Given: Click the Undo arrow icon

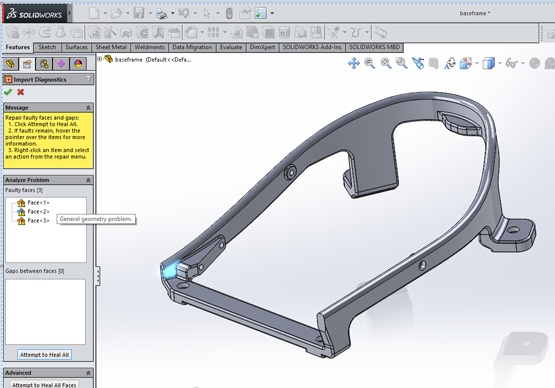Looking at the screenshot, I should [184, 13].
